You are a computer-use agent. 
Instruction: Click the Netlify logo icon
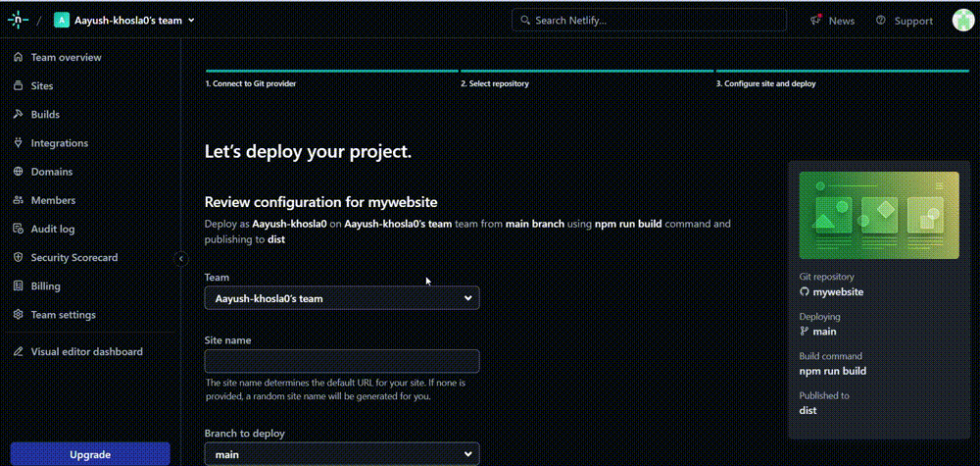(x=18, y=20)
